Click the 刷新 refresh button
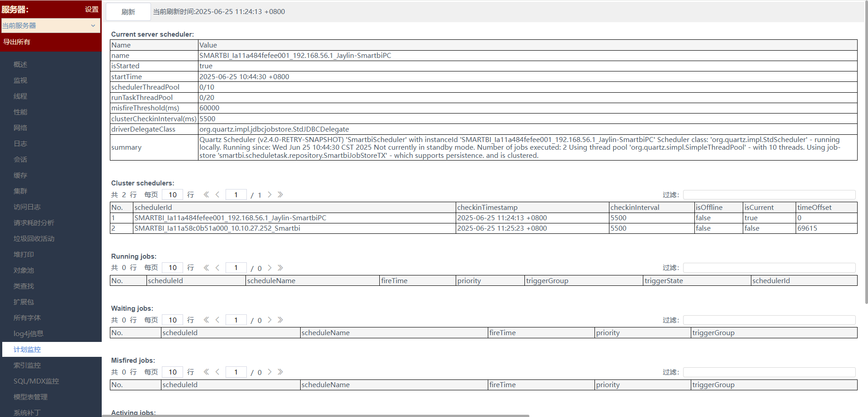Screen dimensions: 868x417 tap(128, 12)
